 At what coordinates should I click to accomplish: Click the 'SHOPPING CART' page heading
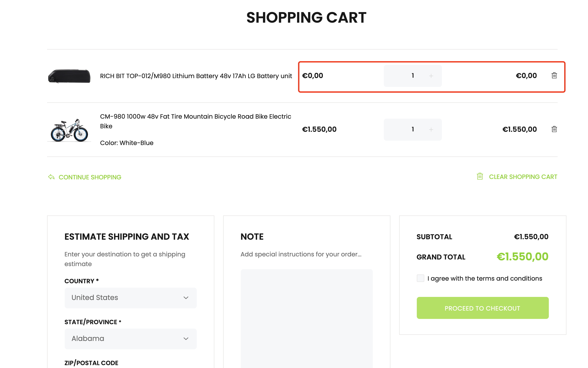[x=306, y=18]
